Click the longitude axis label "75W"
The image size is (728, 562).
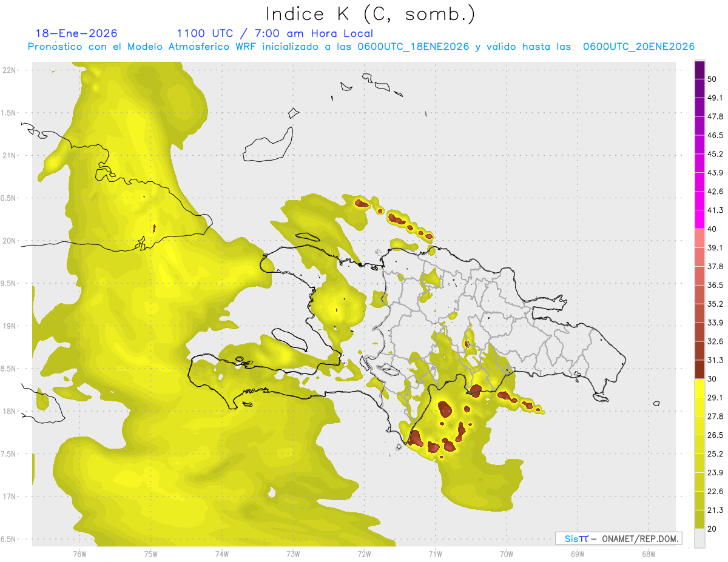[151, 554]
